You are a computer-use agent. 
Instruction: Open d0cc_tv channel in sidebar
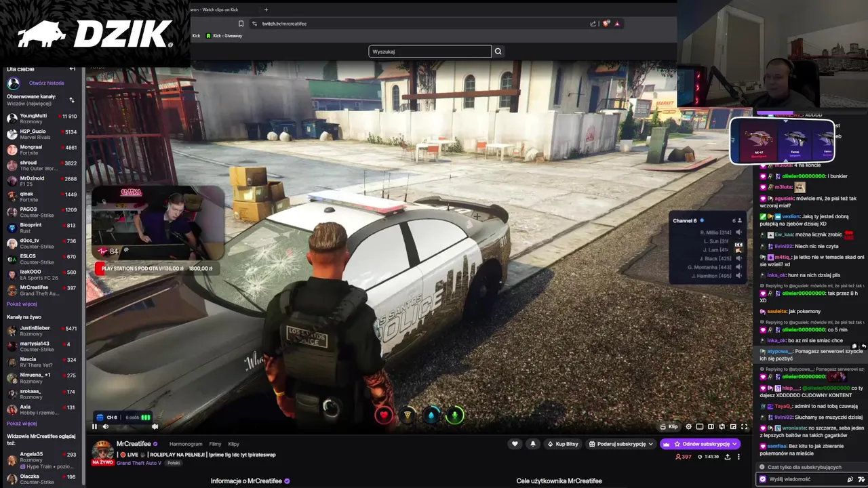41,243
